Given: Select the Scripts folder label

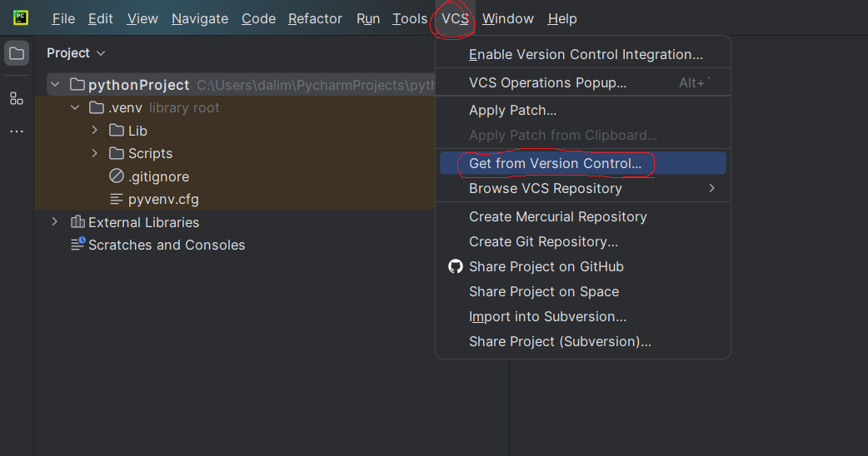Looking at the screenshot, I should (151, 154).
